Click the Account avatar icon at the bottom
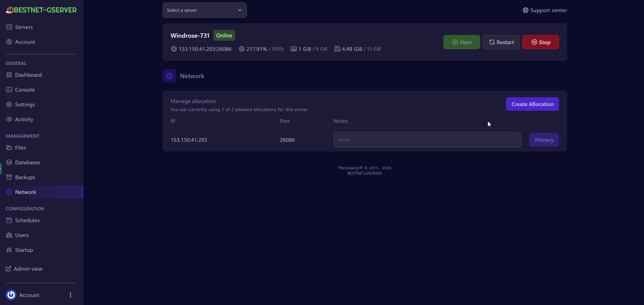644x305 pixels. [x=11, y=295]
